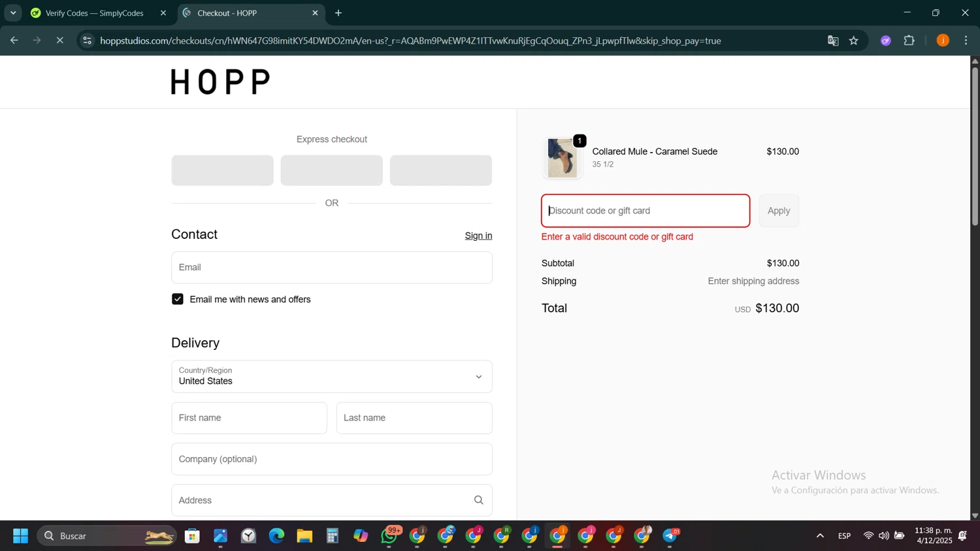Click the browser back arrow
Image resolution: width=980 pixels, height=551 pixels.
coord(14,40)
